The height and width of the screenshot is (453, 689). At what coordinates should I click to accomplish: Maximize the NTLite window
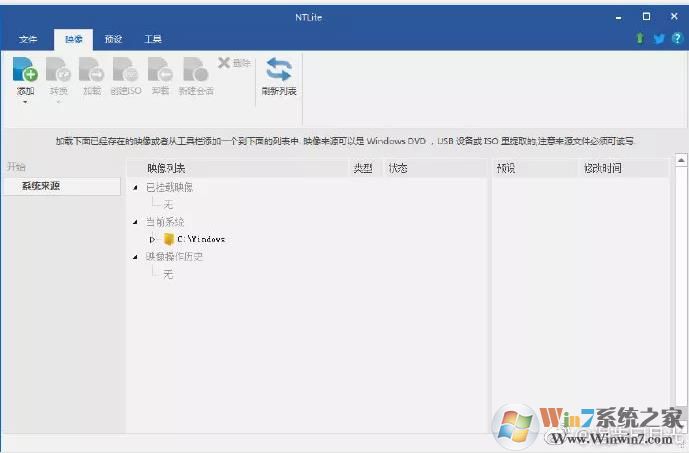click(646, 17)
